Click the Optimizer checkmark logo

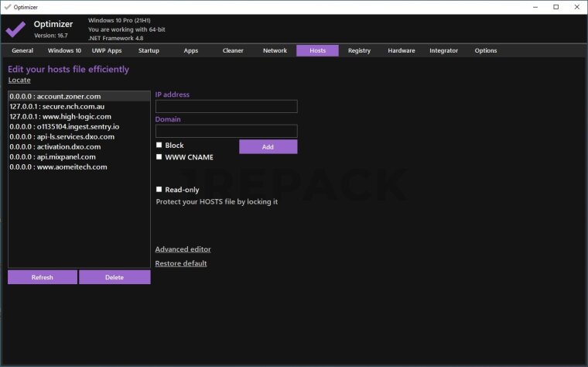pyautogui.click(x=15, y=29)
